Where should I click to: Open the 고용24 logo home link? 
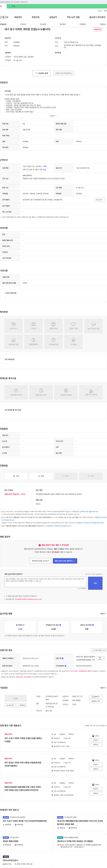pos(4,17)
